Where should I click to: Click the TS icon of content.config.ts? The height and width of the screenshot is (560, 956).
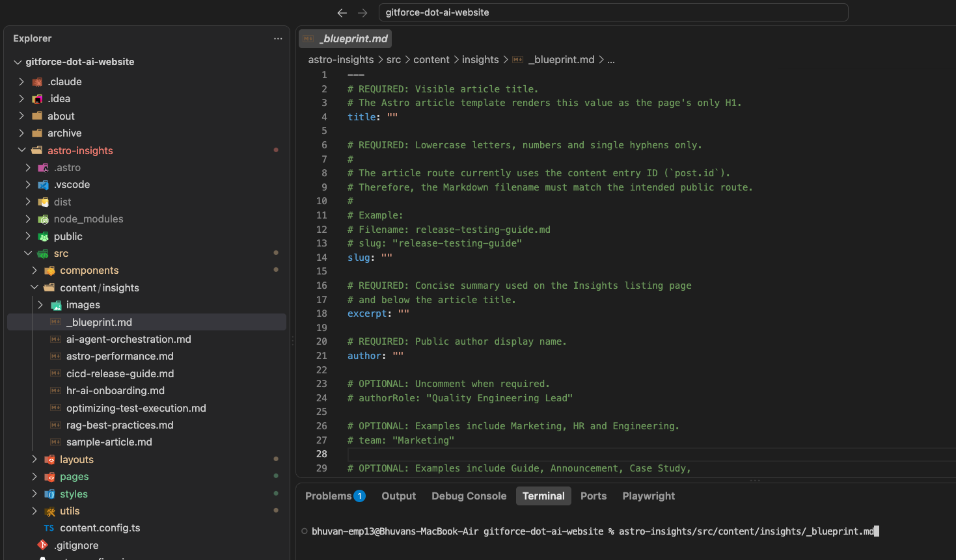49,528
